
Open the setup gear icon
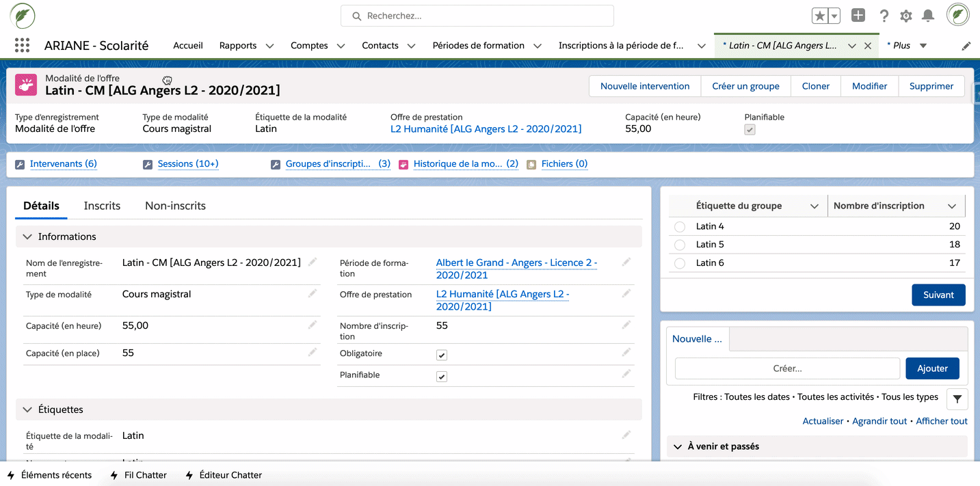(x=905, y=16)
